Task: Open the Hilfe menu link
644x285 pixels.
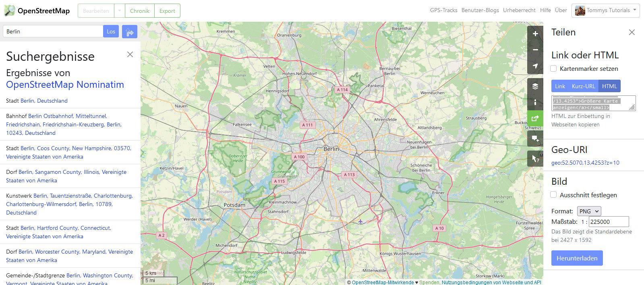Action: coord(545,10)
